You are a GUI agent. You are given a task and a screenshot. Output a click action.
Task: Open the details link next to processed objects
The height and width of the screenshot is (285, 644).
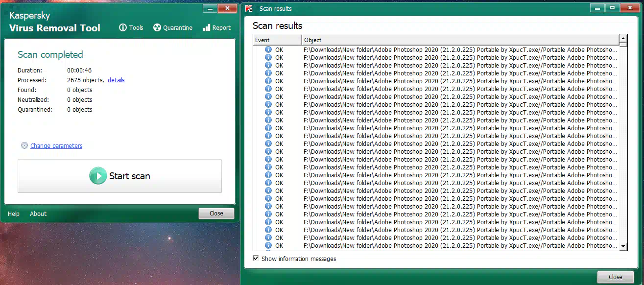pos(116,80)
